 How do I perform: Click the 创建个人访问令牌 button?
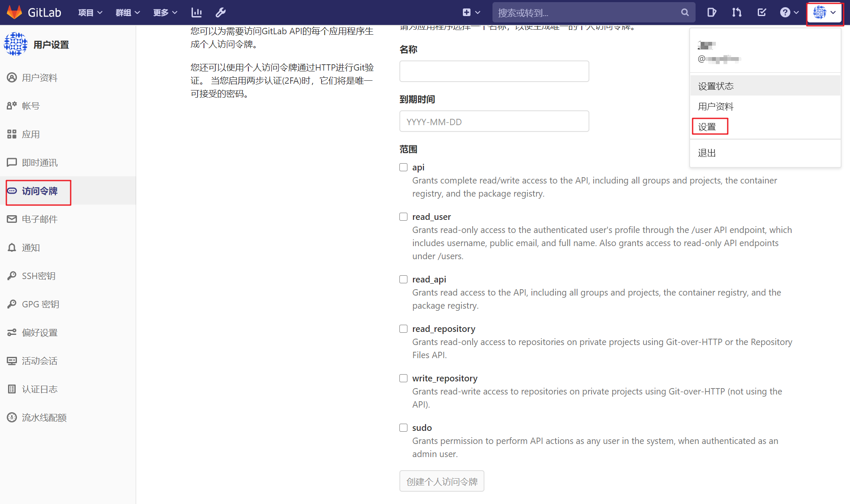pyautogui.click(x=441, y=481)
